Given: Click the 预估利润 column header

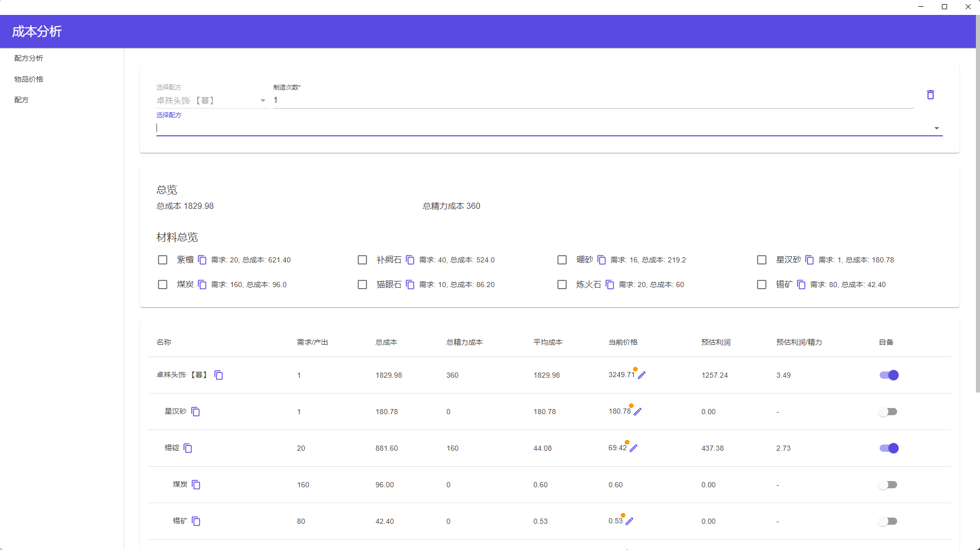Looking at the screenshot, I should 715,342.
